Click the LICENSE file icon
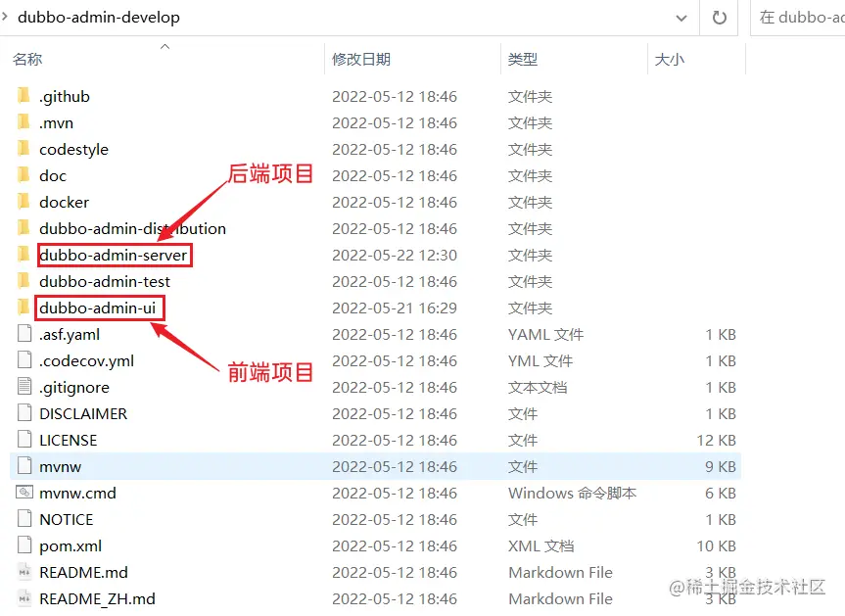 point(24,439)
